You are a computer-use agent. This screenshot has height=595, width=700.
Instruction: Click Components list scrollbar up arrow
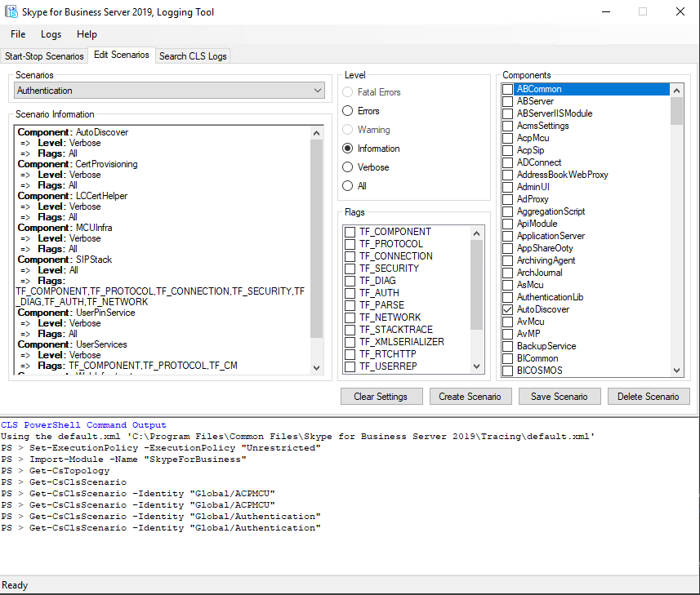point(677,91)
